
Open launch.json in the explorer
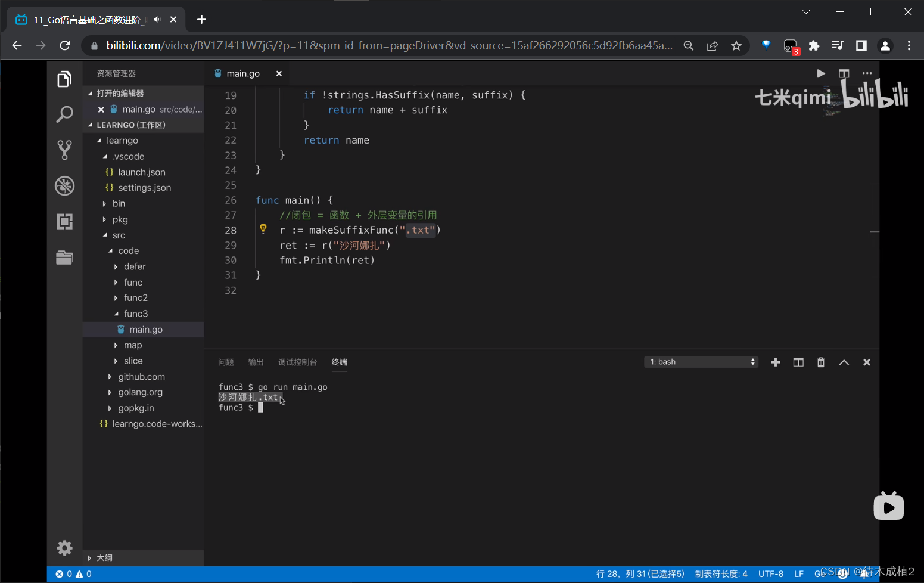[x=142, y=172]
